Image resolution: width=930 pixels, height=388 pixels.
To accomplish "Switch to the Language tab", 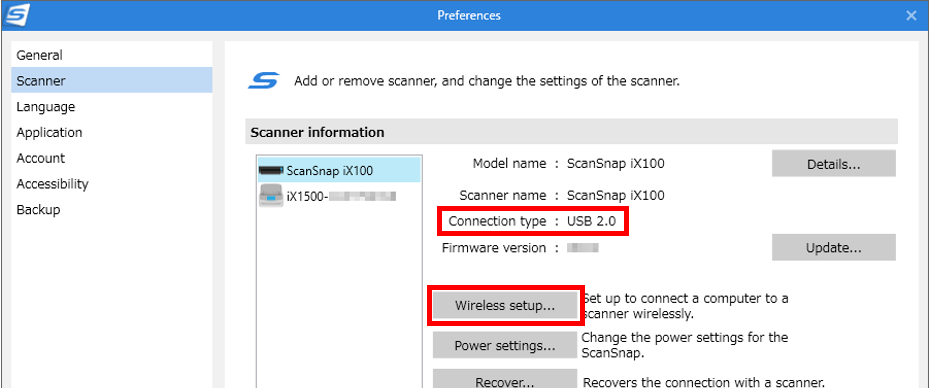I will pyautogui.click(x=112, y=107).
